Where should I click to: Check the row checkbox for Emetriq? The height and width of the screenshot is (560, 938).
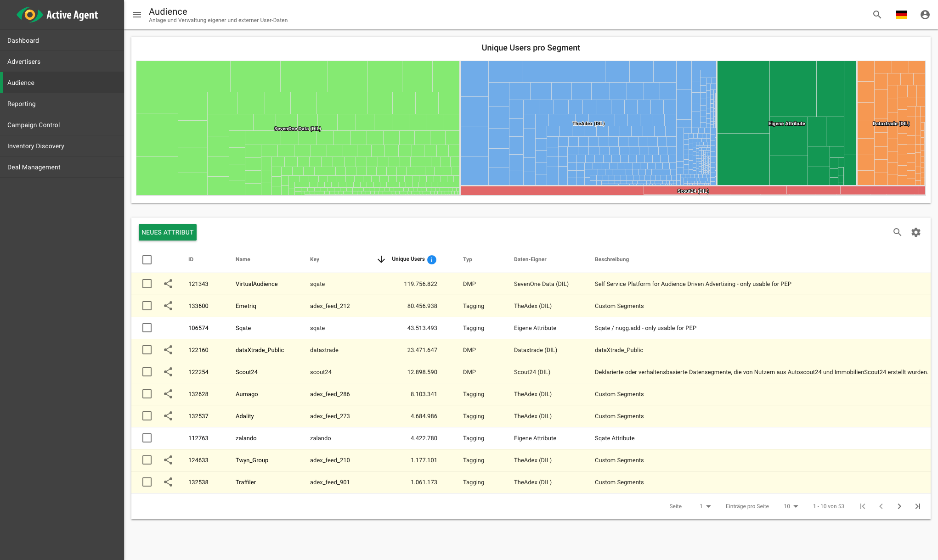point(147,306)
